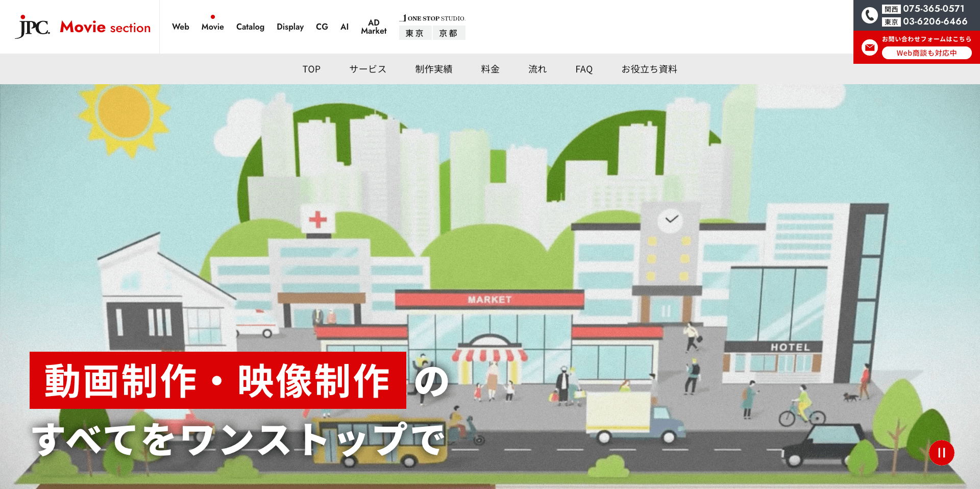This screenshot has height=489, width=980.
Task: Call the 関西 phone number 075-365-0571
Action: click(x=933, y=9)
